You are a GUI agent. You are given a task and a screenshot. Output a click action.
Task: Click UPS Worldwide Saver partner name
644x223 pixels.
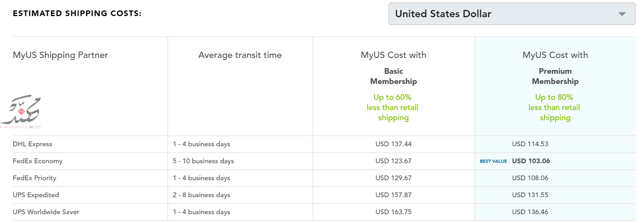pyautogui.click(x=46, y=212)
